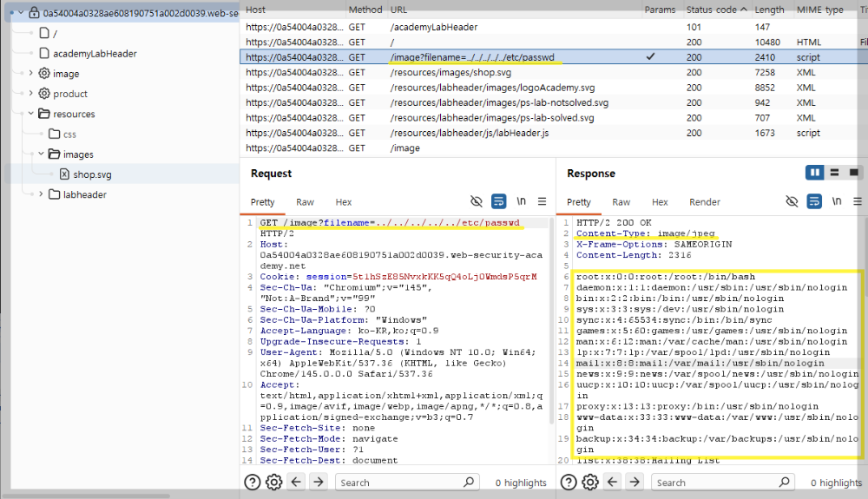Expand the image tree node

point(31,73)
